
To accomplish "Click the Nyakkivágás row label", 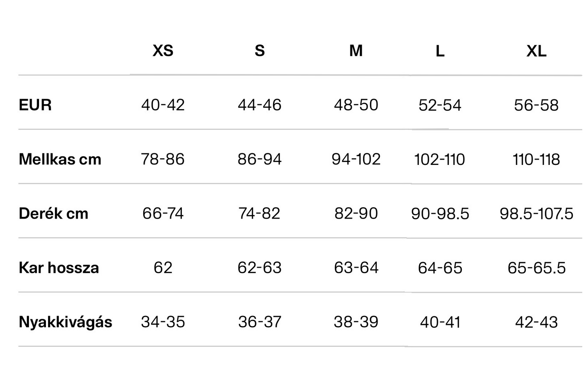I will point(66,322).
